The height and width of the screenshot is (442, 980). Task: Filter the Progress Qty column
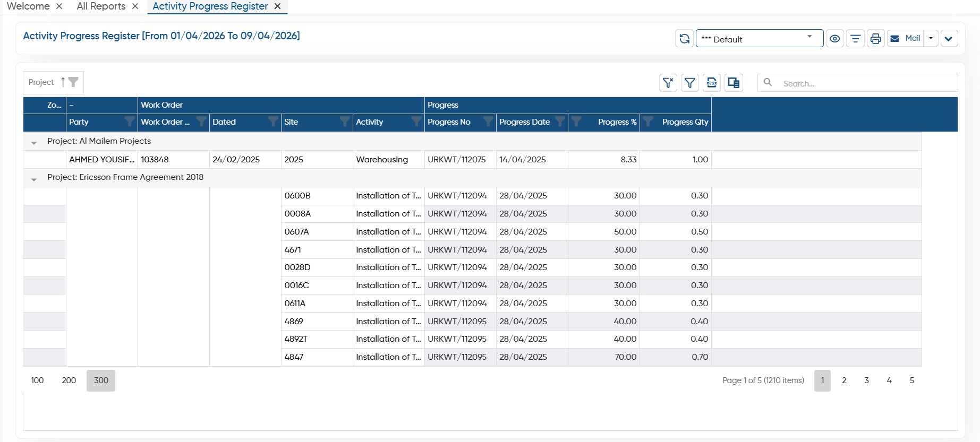coord(648,122)
